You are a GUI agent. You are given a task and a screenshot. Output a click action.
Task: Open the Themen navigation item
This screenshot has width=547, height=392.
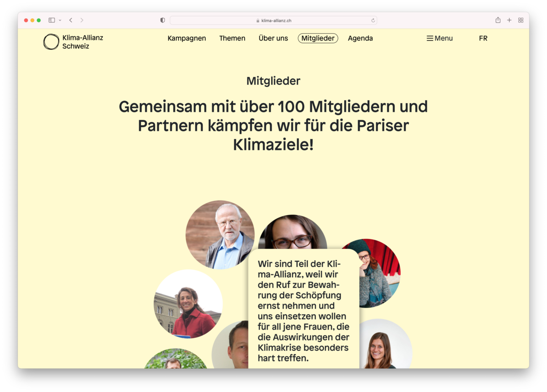(232, 38)
